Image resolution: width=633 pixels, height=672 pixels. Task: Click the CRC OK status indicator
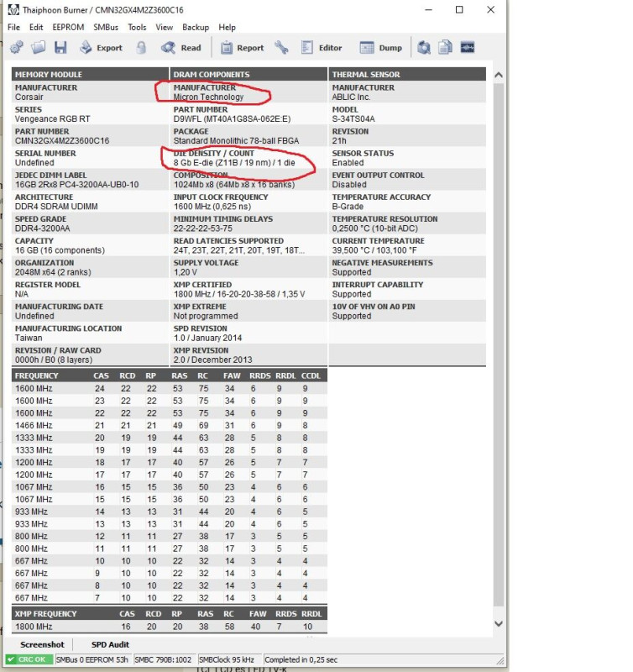pos(29,659)
